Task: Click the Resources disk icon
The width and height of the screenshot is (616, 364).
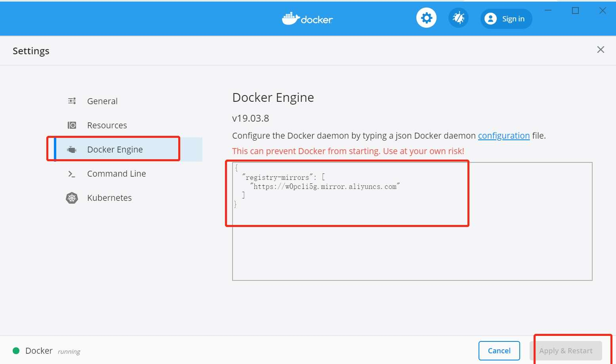Action: [72, 125]
